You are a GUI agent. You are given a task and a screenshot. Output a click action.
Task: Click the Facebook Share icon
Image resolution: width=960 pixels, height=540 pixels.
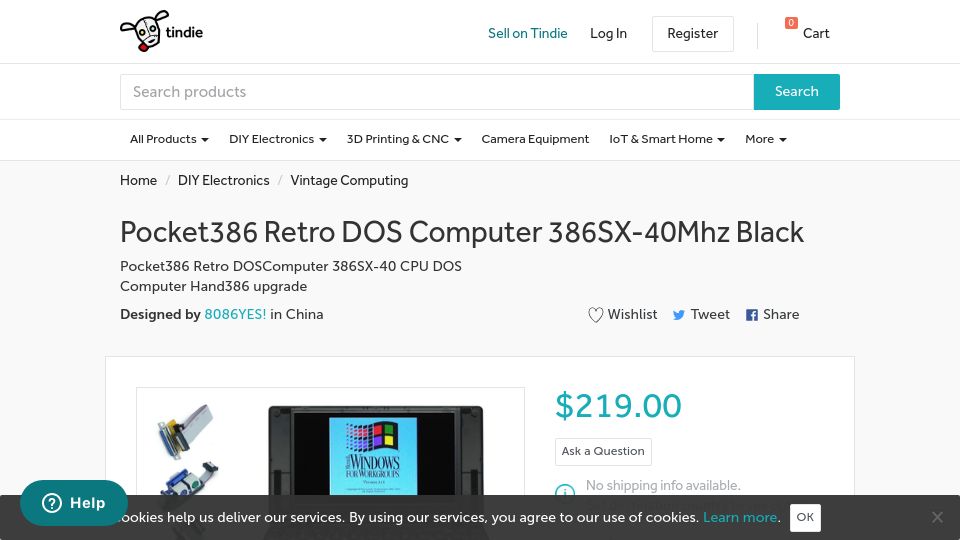tap(752, 315)
